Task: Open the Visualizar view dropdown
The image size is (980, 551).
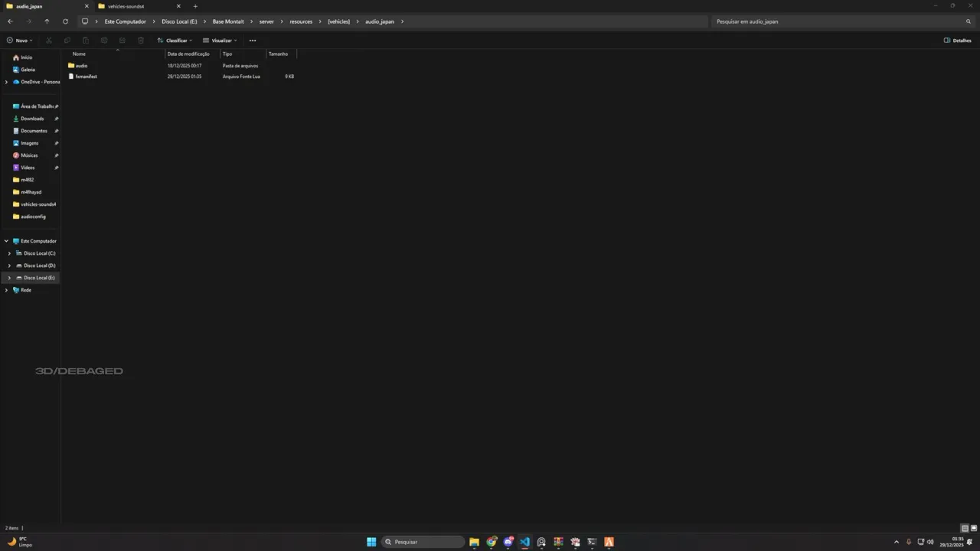Action: (x=220, y=41)
